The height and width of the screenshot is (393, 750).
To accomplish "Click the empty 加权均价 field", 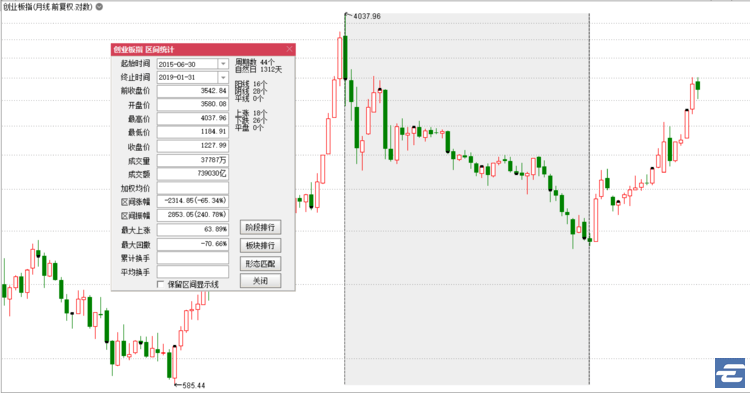I will coord(193,188).
